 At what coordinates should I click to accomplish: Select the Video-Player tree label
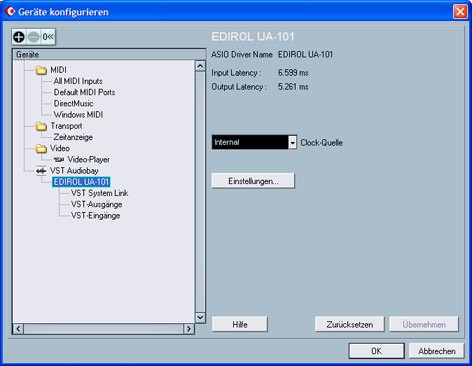point(88,160)
